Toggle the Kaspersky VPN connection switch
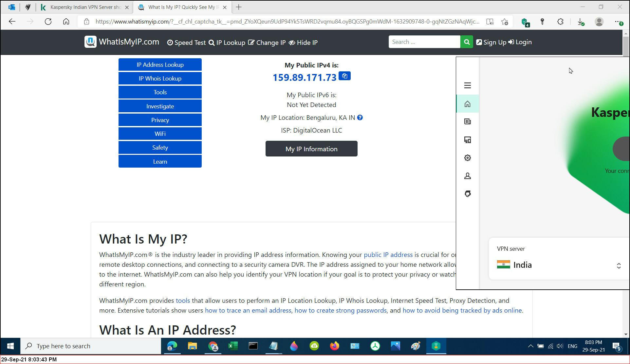This screenshot has width=630, height=364. (622, 149)
